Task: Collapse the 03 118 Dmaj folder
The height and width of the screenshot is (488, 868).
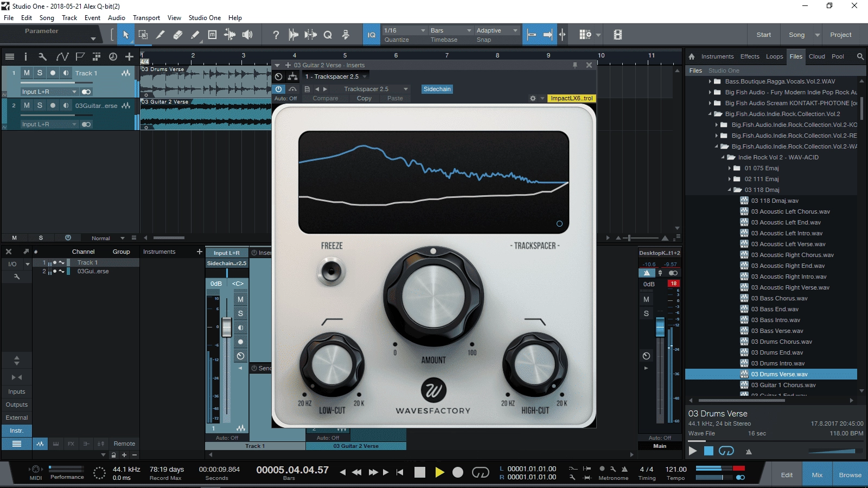Action: 730,190
